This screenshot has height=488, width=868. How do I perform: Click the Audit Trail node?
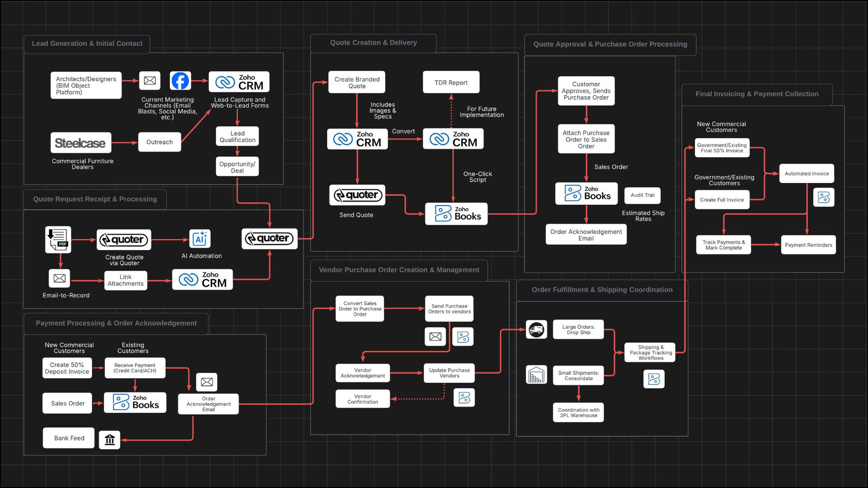(x=642, y=195)
